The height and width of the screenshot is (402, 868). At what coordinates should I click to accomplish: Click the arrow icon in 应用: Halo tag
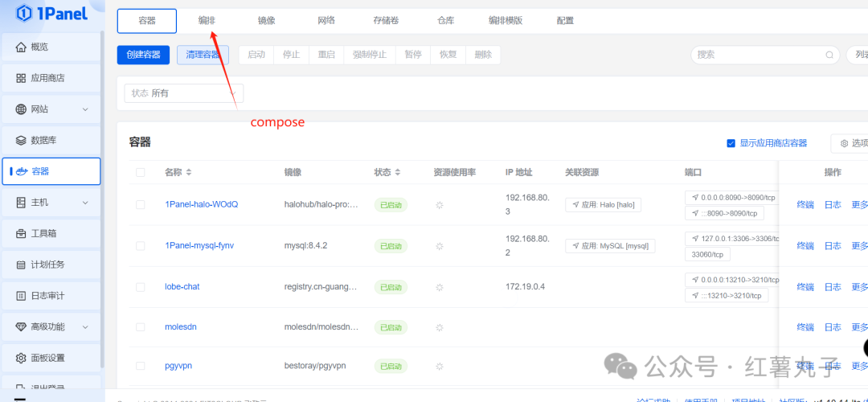coord(575,205)
